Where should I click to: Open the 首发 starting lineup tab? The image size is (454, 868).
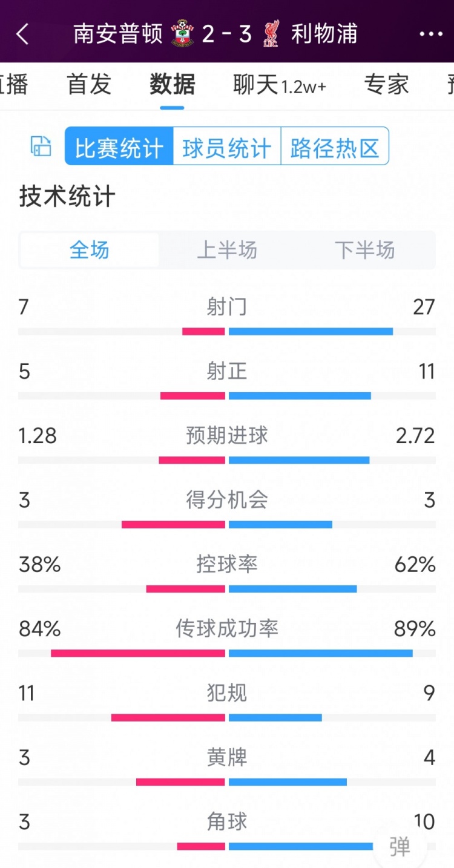[x=88, y=85]
